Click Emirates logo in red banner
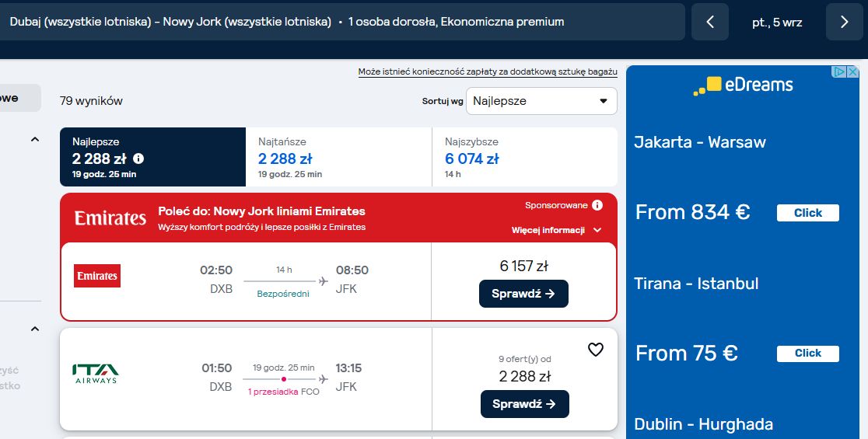868x439 pixels. [x=110, y=218]
